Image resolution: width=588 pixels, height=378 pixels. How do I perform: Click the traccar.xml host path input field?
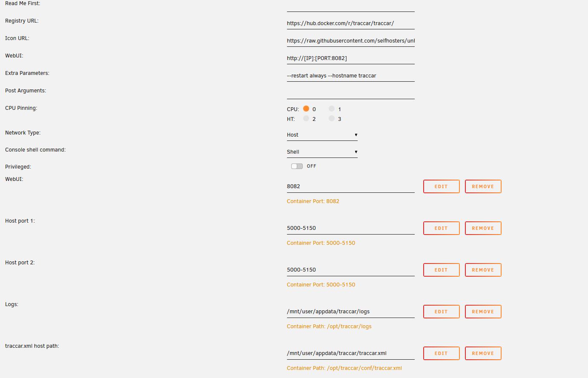coord(351,353)
